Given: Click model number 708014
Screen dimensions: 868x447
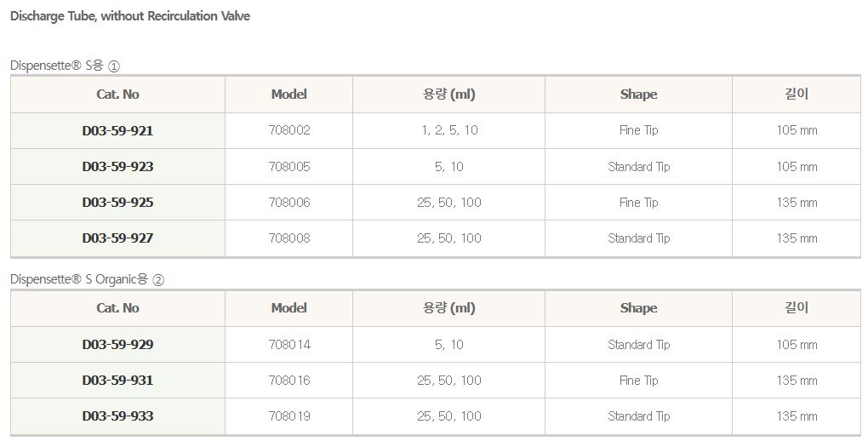Looking at the screenshot, I should point(289,345).
